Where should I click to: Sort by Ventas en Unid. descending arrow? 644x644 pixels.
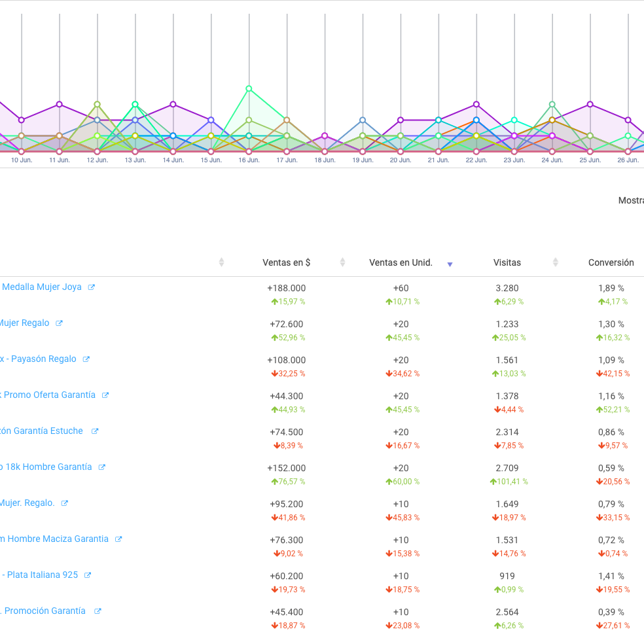coord(450,264)
